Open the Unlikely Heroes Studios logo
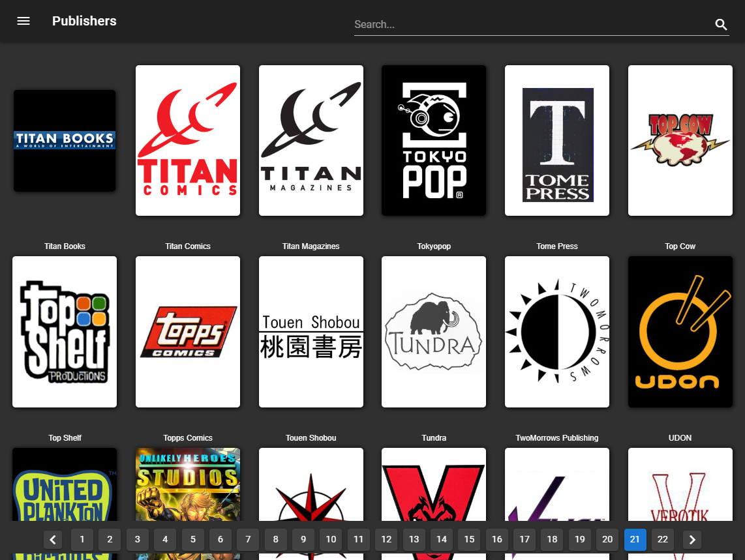This screenshot has height=560, width=745. pos(188,484)
